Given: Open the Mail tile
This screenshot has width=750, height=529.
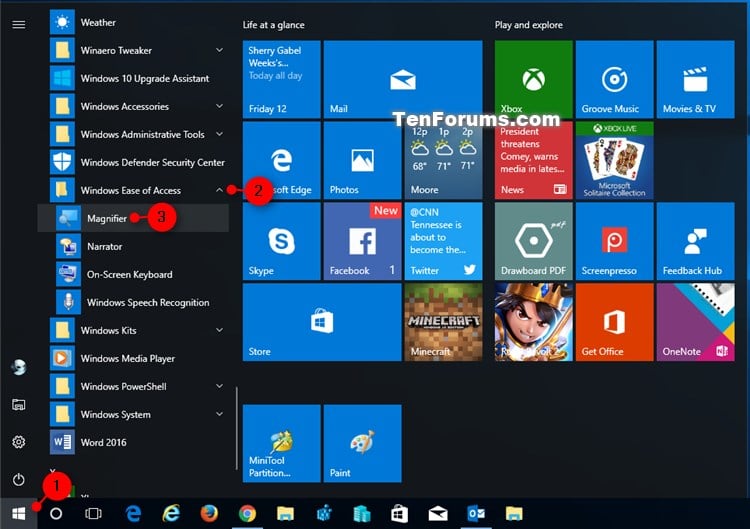Looking at the screenshot, I should [x=403, y=79].
